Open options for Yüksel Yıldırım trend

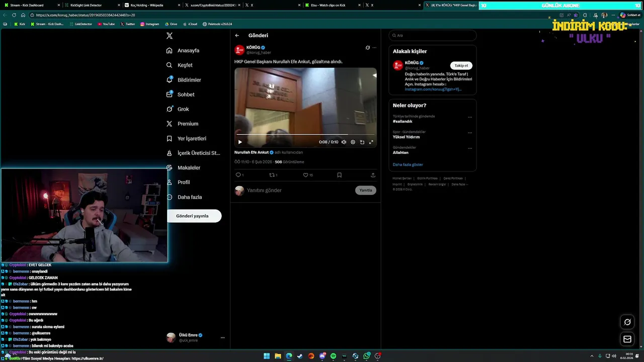[x=470, y=133]
